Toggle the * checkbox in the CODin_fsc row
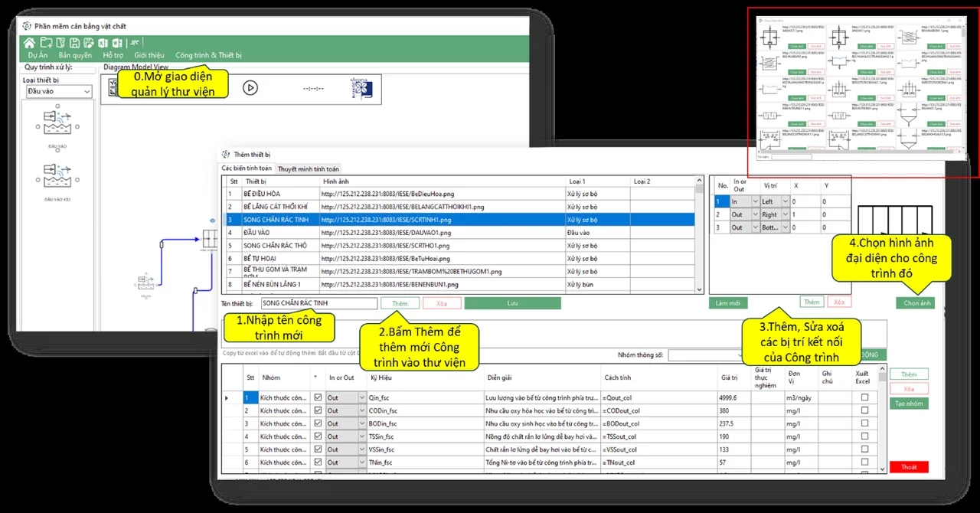 [x=318, y=410]
